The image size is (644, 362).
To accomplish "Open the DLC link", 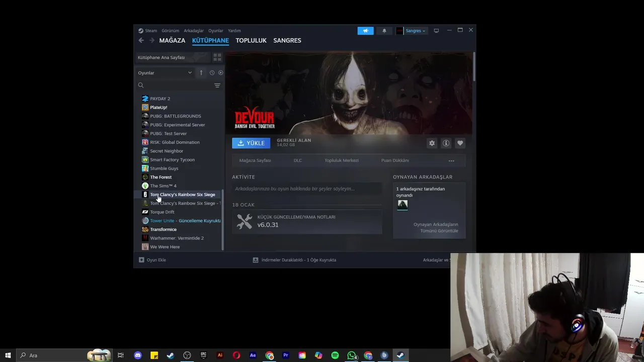I will (x=298, y=160).
